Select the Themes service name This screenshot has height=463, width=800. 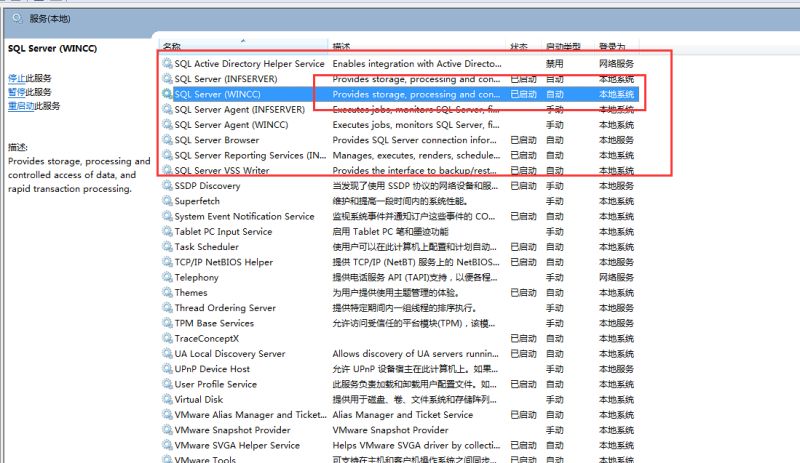click(x=191, y=293)
